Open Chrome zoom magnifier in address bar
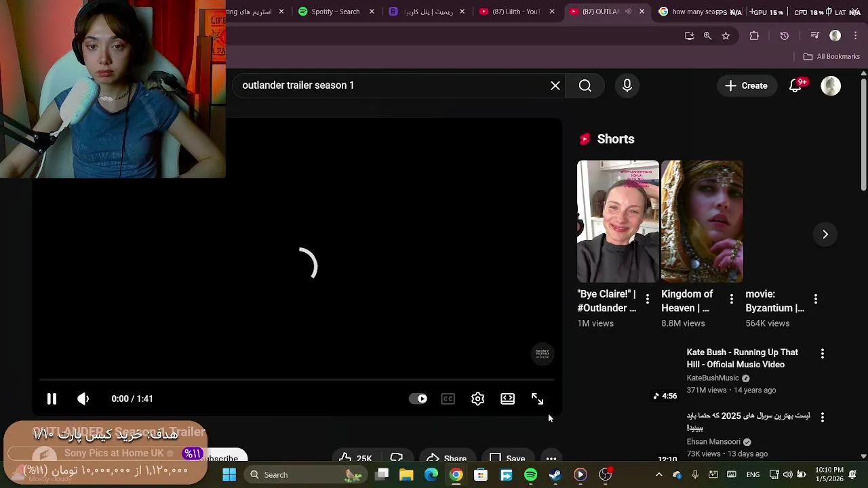The image size is (868, 488). [x=707, y=36]
